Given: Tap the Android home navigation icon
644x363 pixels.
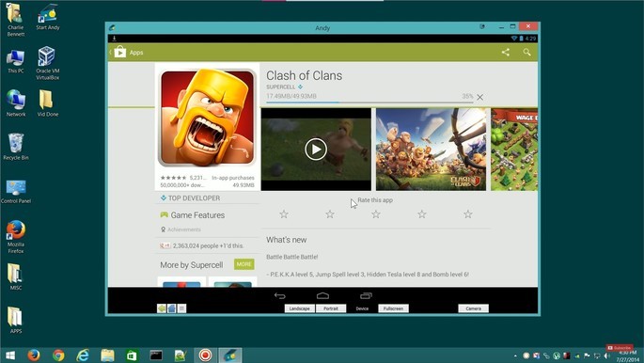Looking at the screenshot, I should click(x=322, y=295).
